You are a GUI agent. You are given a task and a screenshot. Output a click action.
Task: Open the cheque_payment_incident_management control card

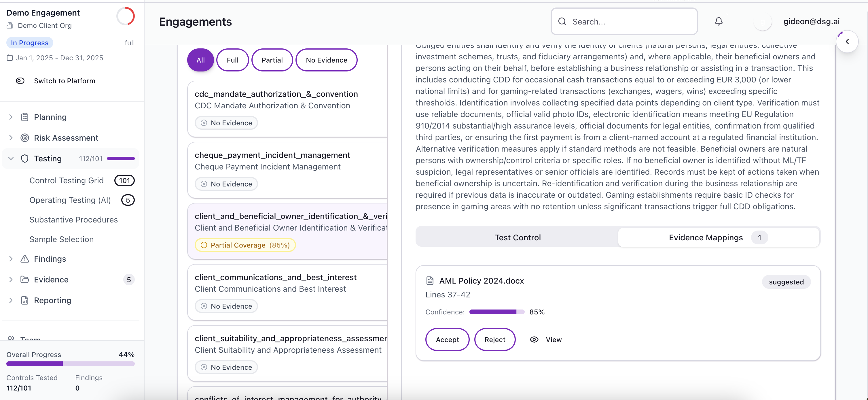pos(287,170)
